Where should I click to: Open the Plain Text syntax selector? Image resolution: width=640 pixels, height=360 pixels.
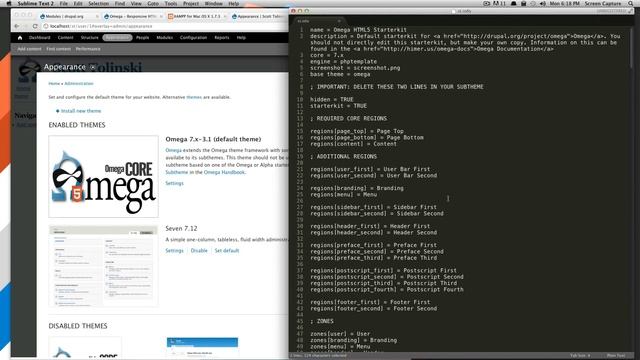pyautogui.click(x=616, y=356)
